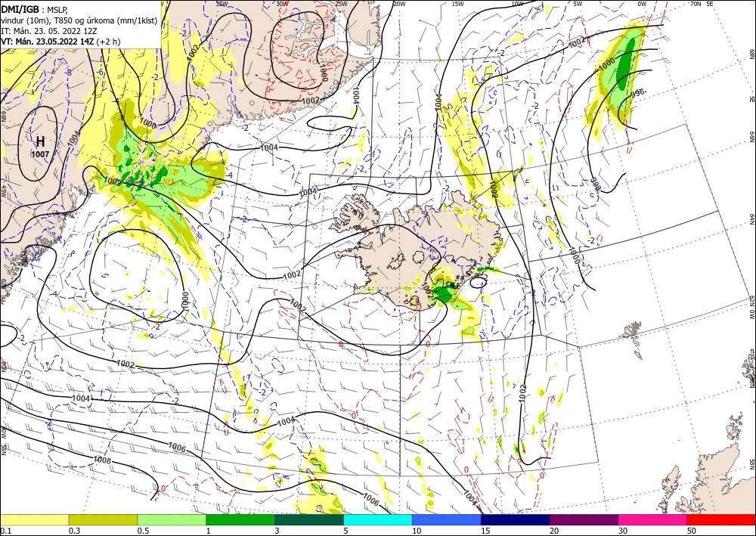Pick the cyan 5–10 mm legend swatch

click(x=378, y=519)
